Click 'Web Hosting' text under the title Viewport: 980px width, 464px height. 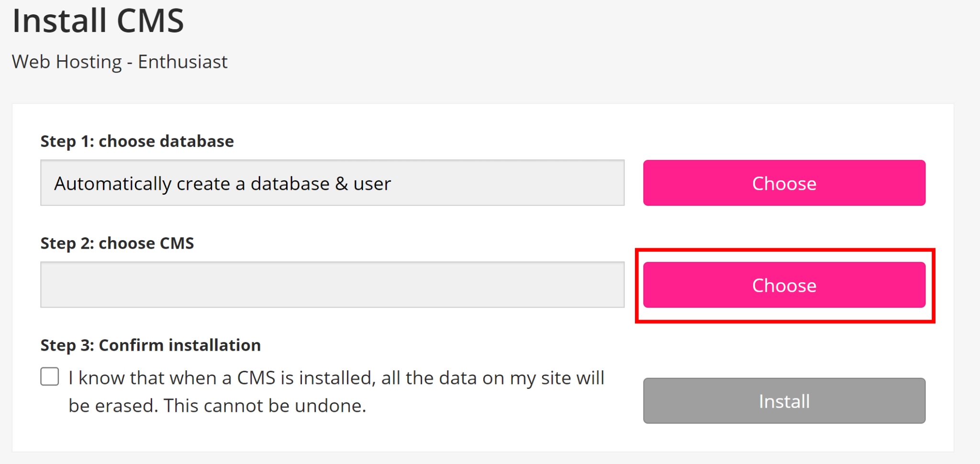pos(67,62)
